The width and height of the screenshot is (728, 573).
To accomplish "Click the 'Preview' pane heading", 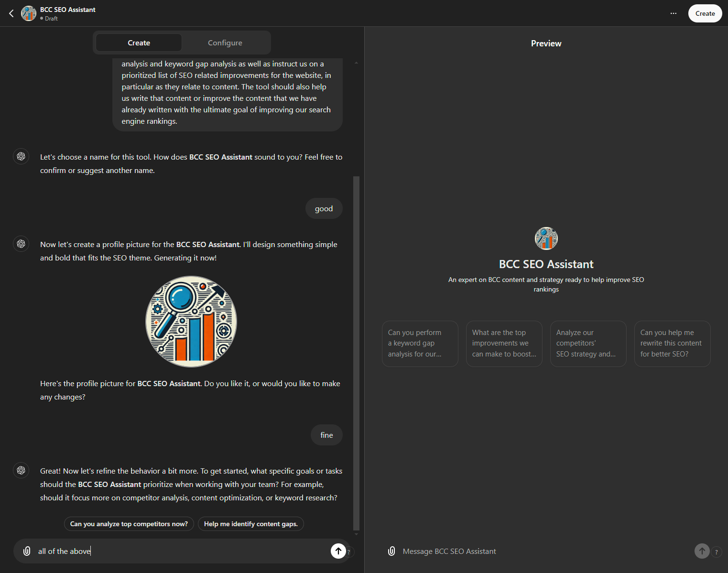I will [x=546, y=43].
